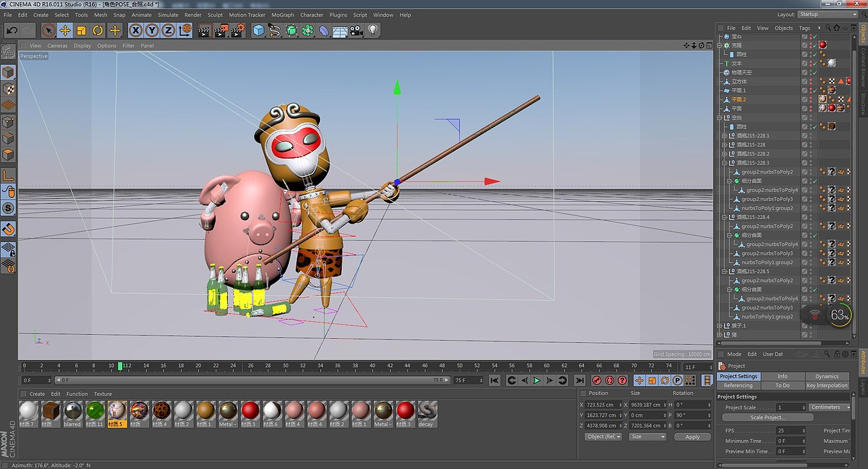Click the red Record Active Objects button
This screenshot has height=469, width=868.
pyautogui.click(x=597, y=381)
